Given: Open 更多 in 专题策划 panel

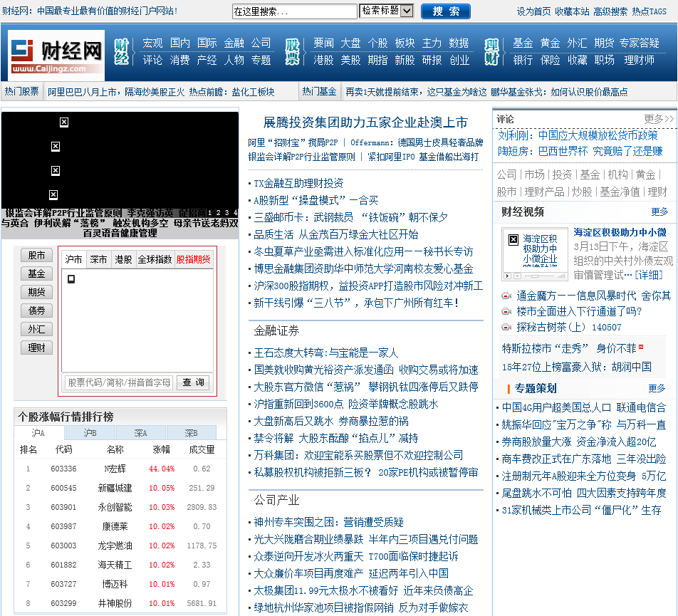Looking at the screenshot, I should 657,388.
